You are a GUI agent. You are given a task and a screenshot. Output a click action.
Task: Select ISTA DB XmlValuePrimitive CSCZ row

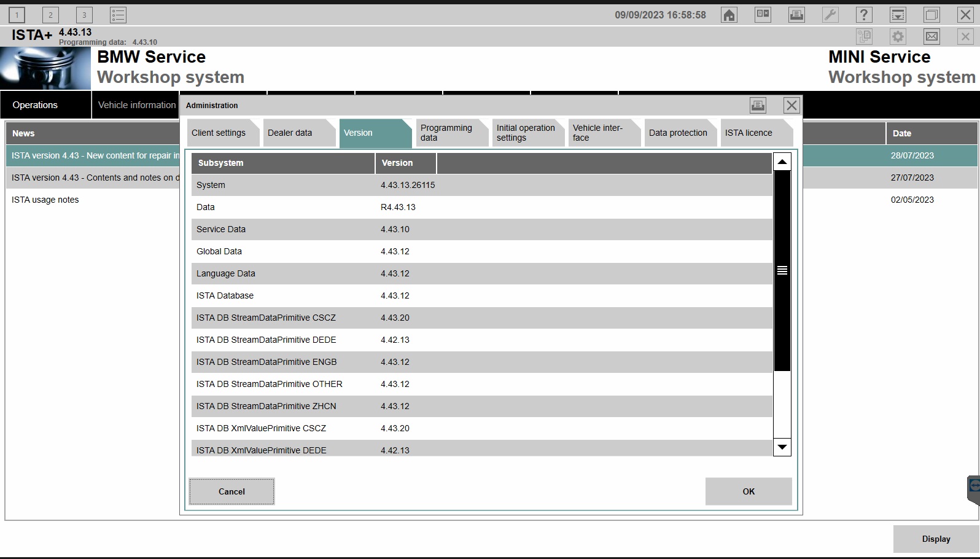[x=482, y=428]
